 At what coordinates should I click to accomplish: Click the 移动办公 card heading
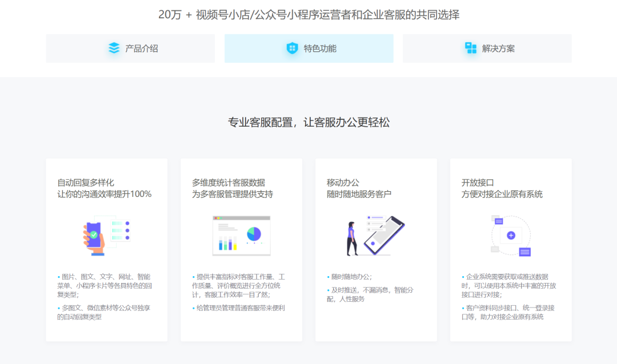click(343, 183)
